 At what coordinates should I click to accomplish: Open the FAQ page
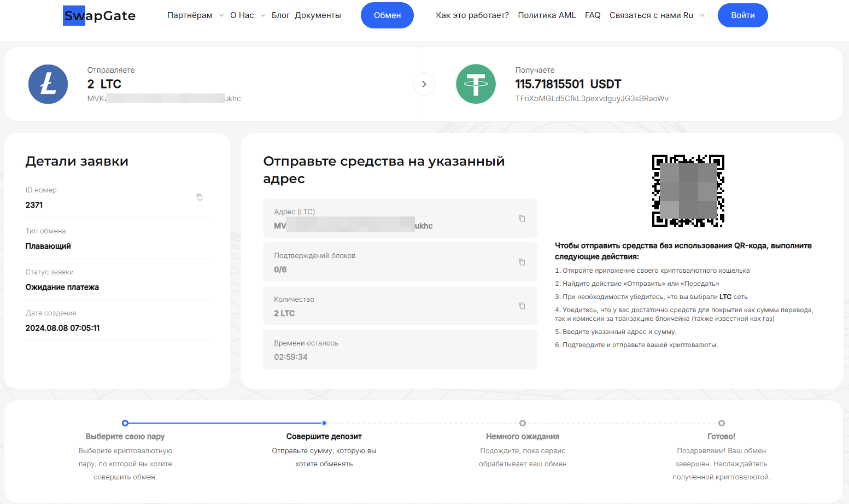[593, 15]
